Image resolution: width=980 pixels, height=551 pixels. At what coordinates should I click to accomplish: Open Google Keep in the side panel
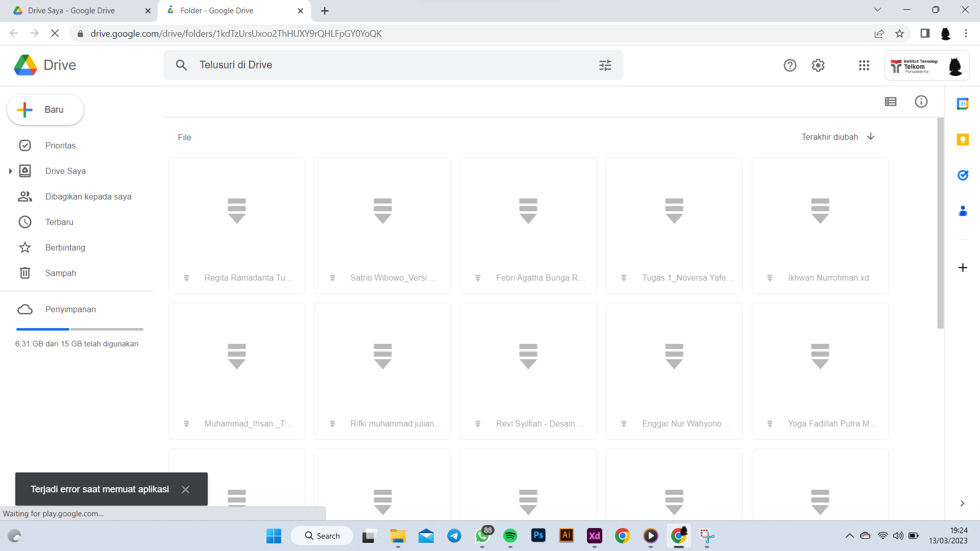pos(963,139)
